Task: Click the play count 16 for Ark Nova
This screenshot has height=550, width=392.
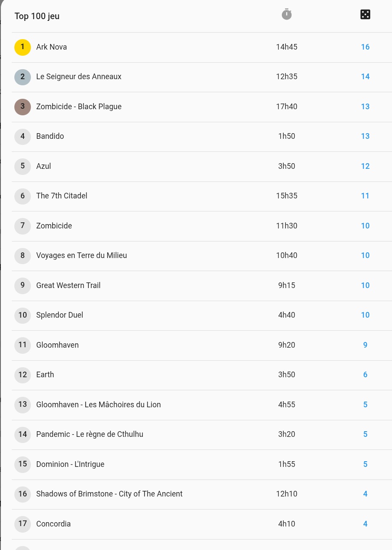Action: [365, 47]
